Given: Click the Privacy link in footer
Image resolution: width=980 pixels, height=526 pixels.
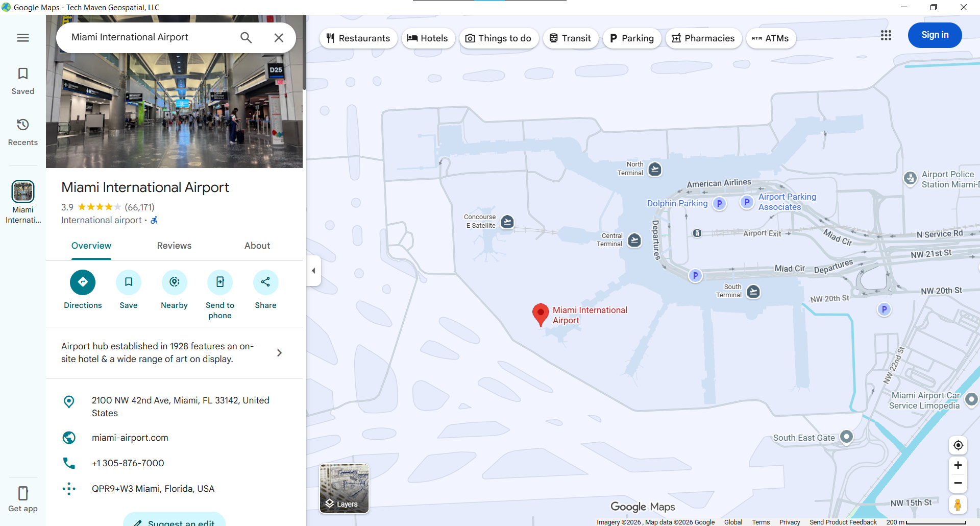Looking at the screenshot, I should point(790,522).
